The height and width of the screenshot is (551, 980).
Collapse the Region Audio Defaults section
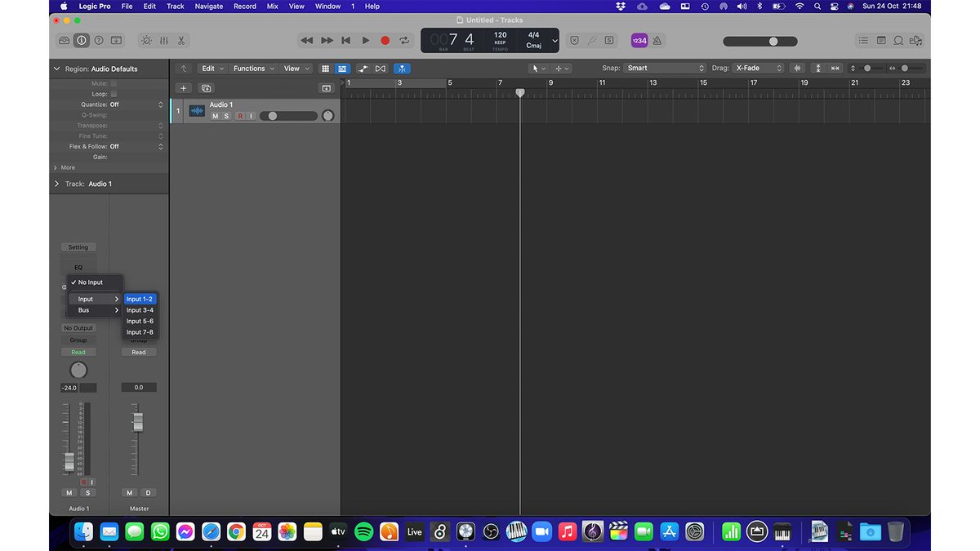57,69
